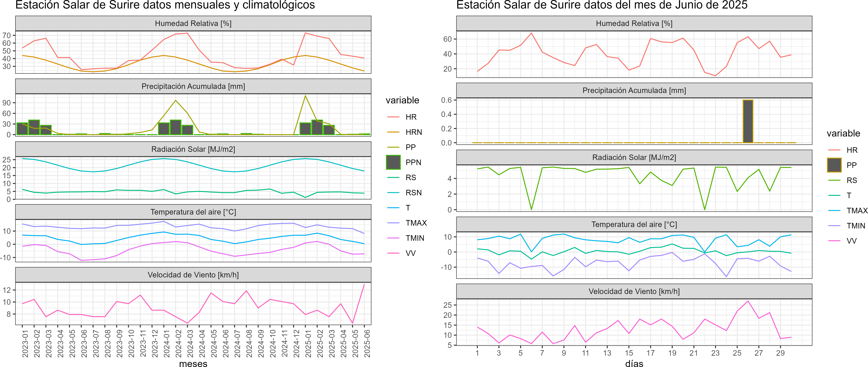Click the gray PPN legend box in monthly chart
The height and width of the screenshot is (367, 868).
[x=393, y=162]
